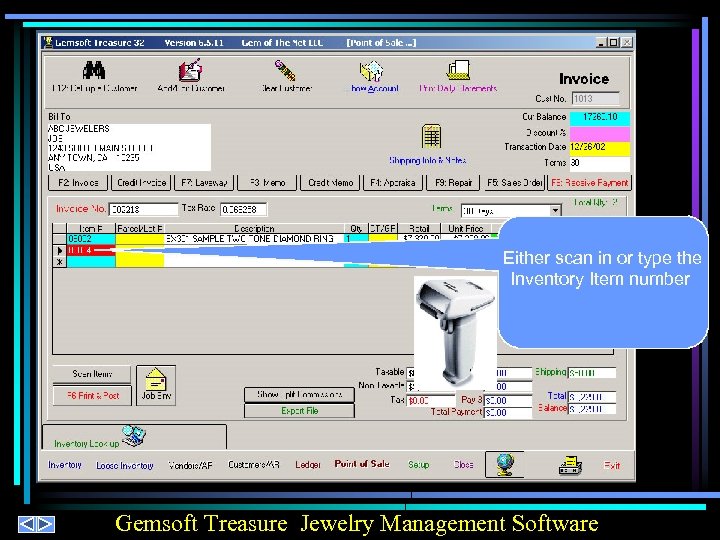Go to previous slide arrow
Screen dimensions: 720x540
tap(27, 524)
